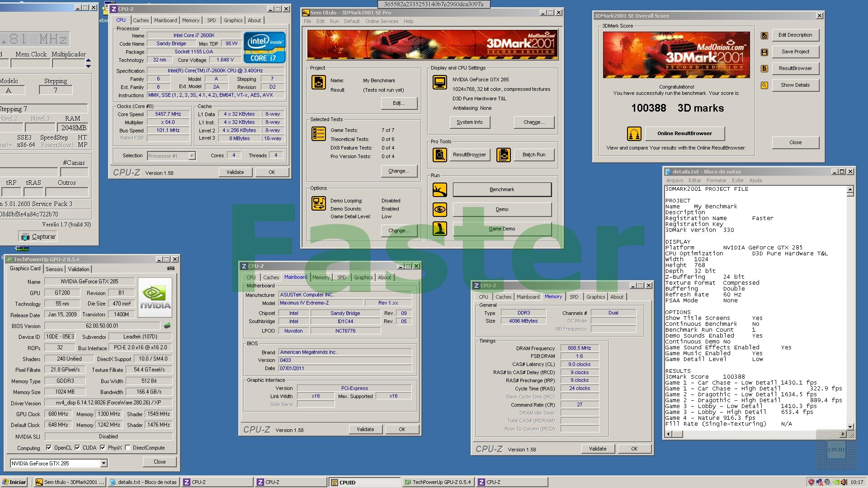Screen dimensions: 868x488
Task: Click the Edit button in Project section
Action: pos(398,103)
